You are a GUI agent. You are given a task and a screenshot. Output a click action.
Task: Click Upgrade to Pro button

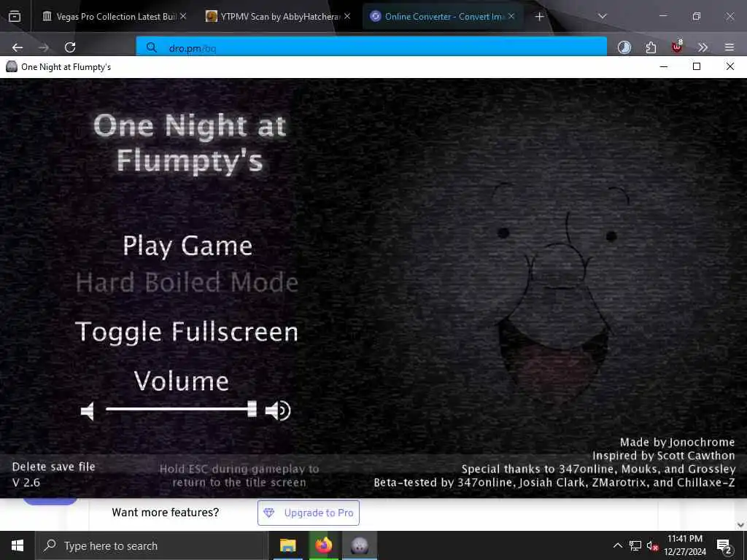[309, 513]
